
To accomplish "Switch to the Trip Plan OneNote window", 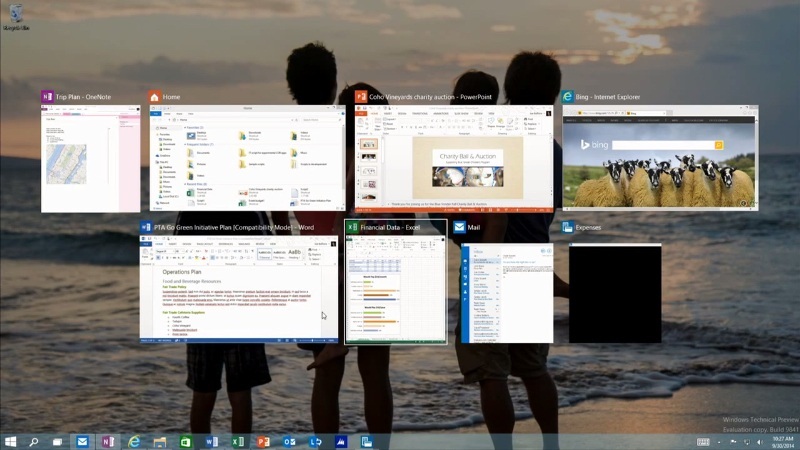I will pyautogui.click(x=90, y=159).
